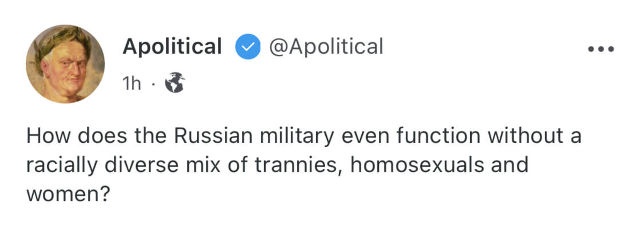Click the globe public visibility icon
This screenshot has width=644, height=235.
tap(174, 83)
